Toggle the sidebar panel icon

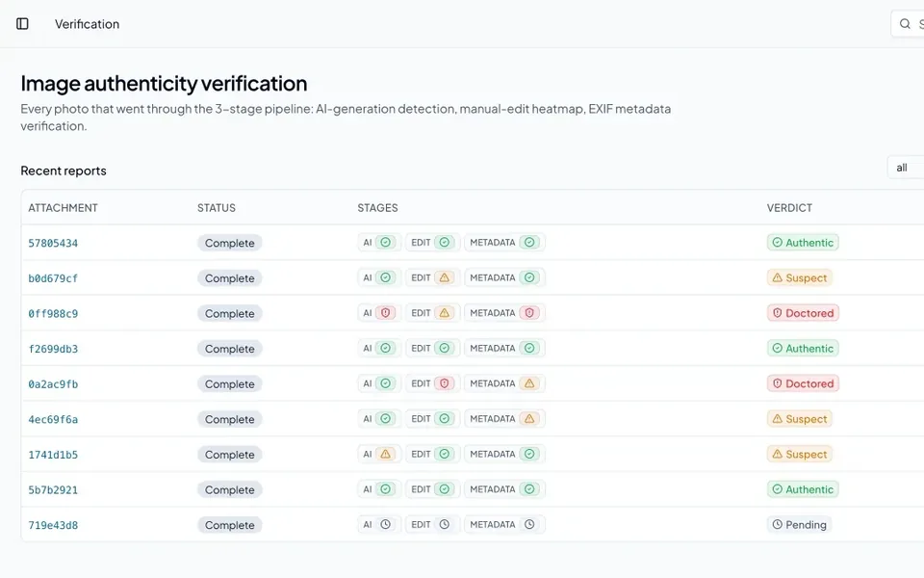[22, 23]
